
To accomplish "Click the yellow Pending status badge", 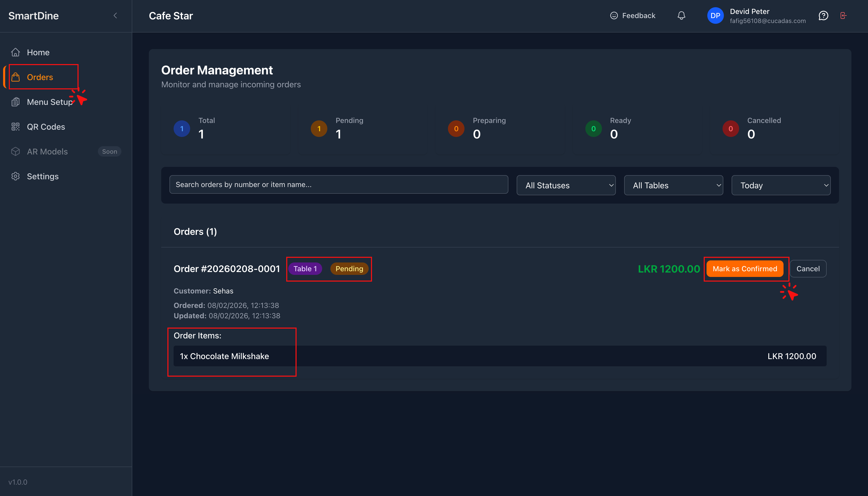I will point(349,269).
